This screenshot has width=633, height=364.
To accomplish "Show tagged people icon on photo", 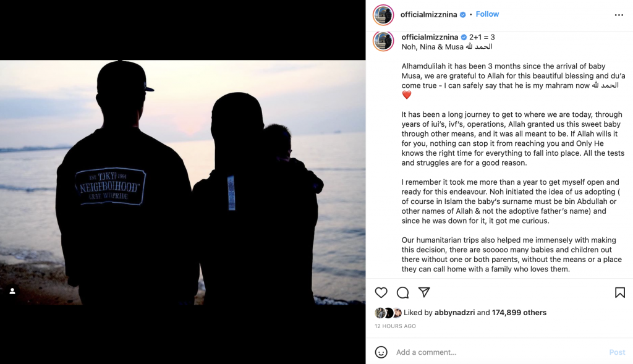I will [x=12, y=291].
